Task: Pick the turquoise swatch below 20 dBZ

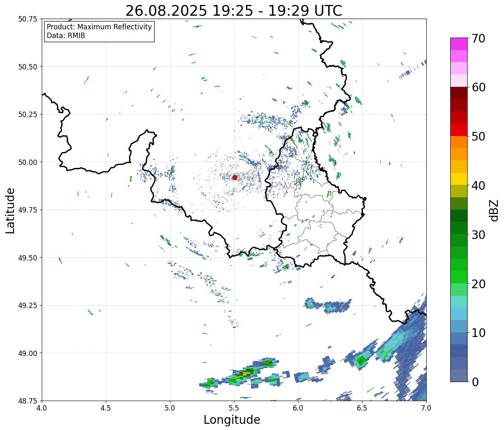Action: click(x=459, y=301)
